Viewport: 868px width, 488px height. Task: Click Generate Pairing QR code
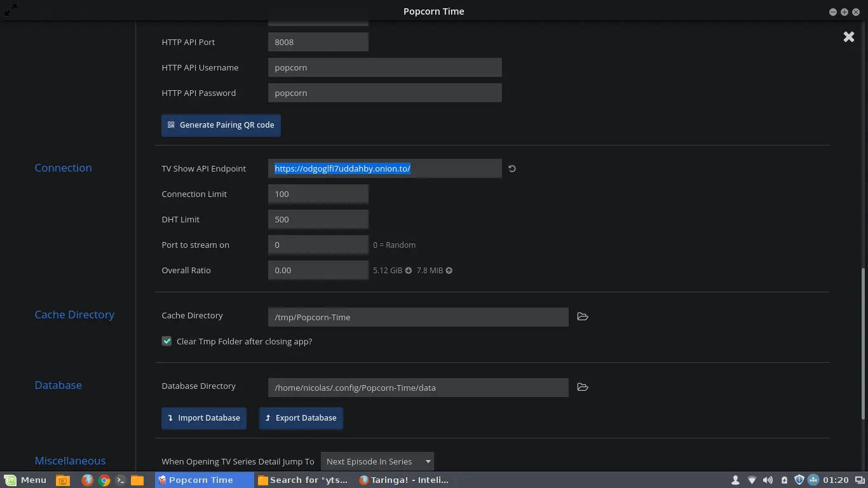point(221,125)
